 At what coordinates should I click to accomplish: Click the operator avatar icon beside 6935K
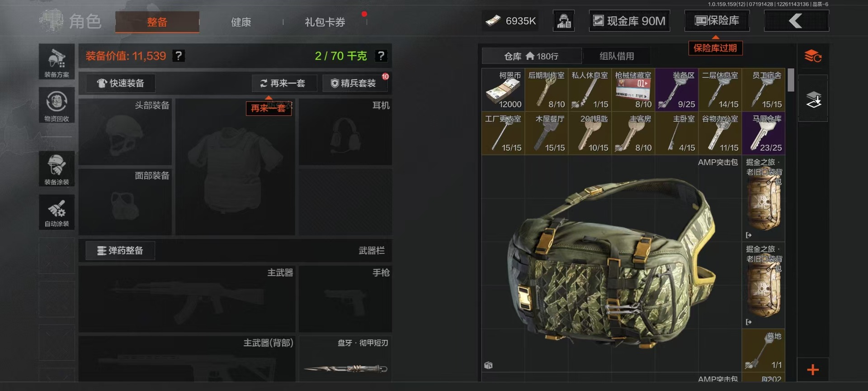564,21
